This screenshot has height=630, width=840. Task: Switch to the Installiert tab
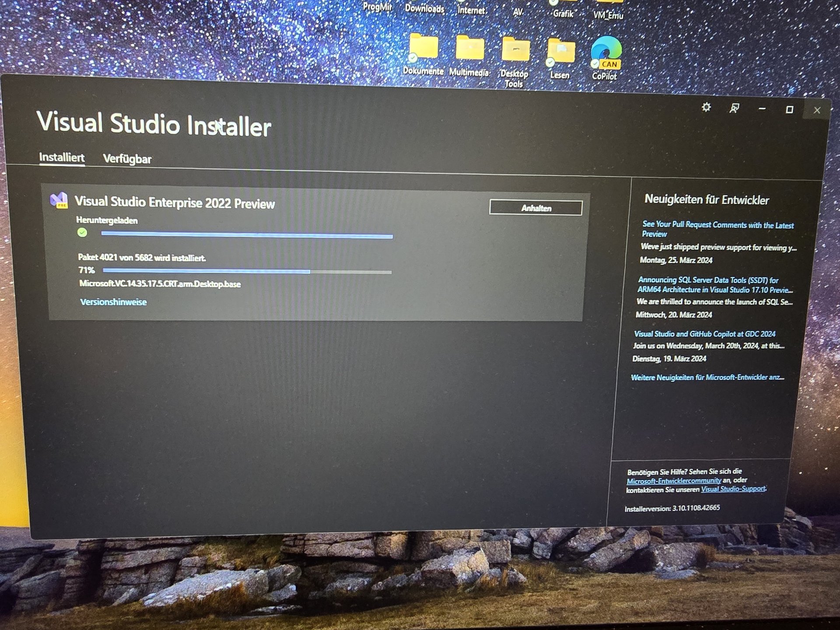coord(62,157)
